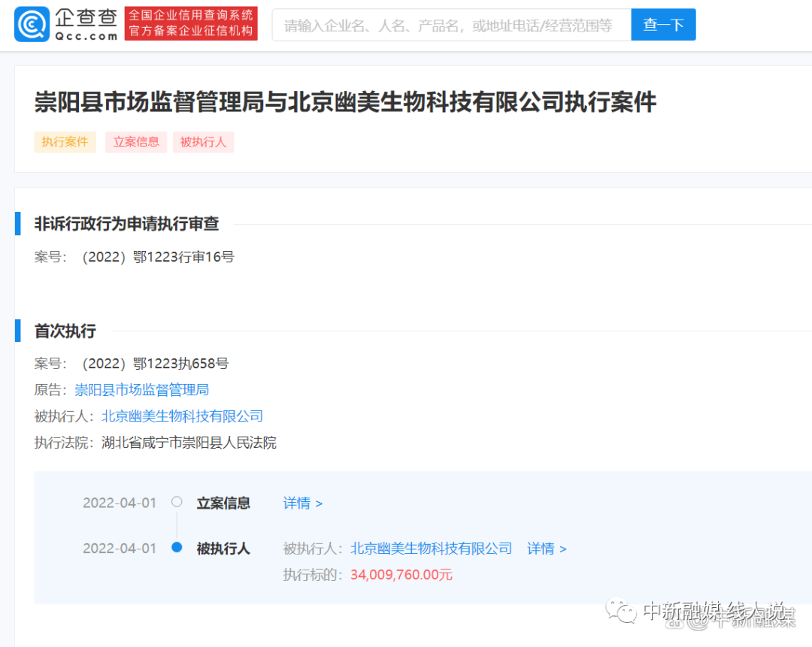Expand 详情 next to 立案信息
The width and height of the screenshot is (812, 647).
coord(298,503)
